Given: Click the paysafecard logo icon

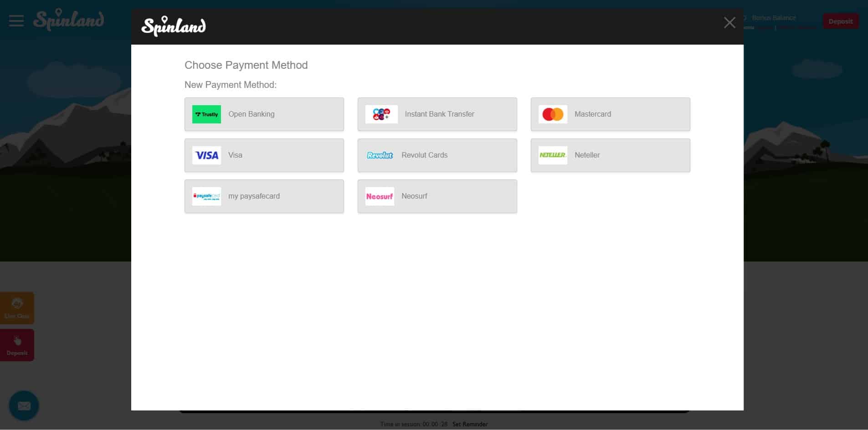Looking at the screenshot, I should pos(206,196).
